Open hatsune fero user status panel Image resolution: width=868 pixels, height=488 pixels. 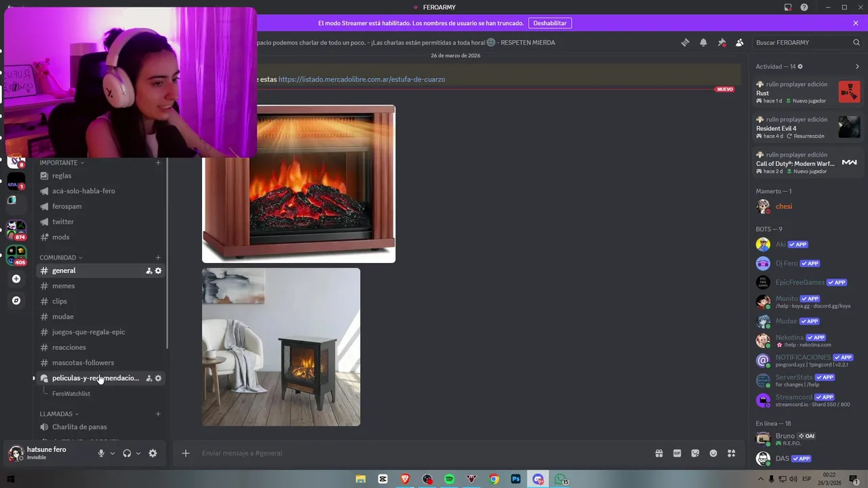tap(47, 453)
